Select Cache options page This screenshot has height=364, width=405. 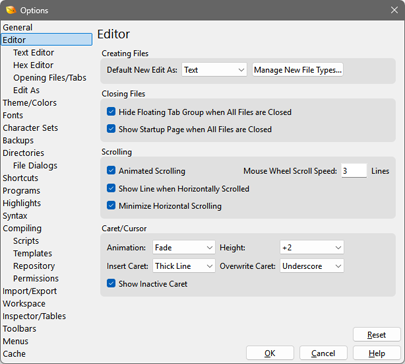tap(14, 354)
